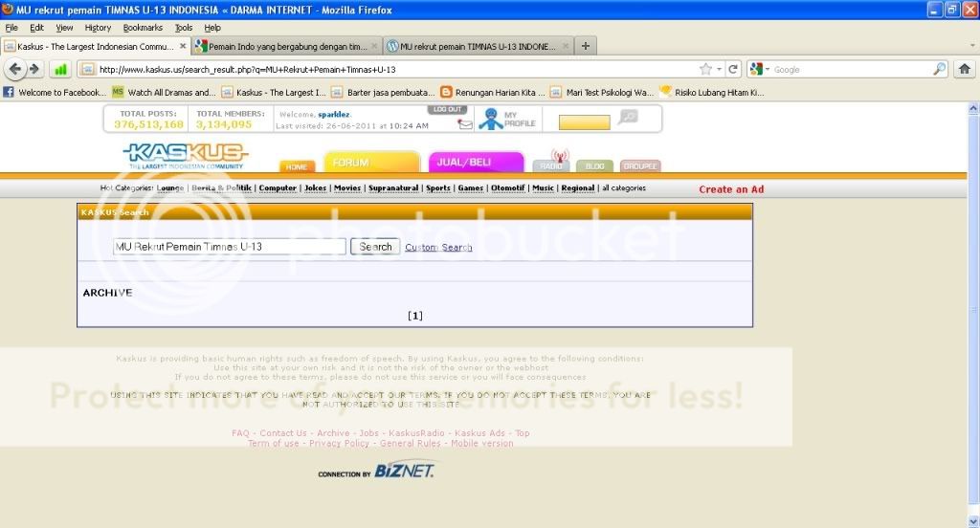Image resolution: width=980 pixels, height=528 pixels.
Task: Open the Sports category link
Action: pyautogui.click(x=438, y=188)
